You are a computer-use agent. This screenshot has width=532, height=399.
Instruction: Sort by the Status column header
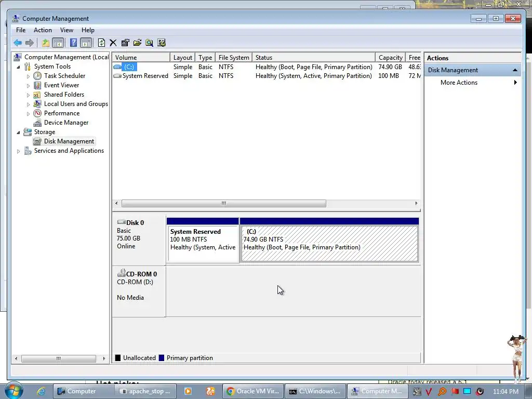(x=313, y=57)
